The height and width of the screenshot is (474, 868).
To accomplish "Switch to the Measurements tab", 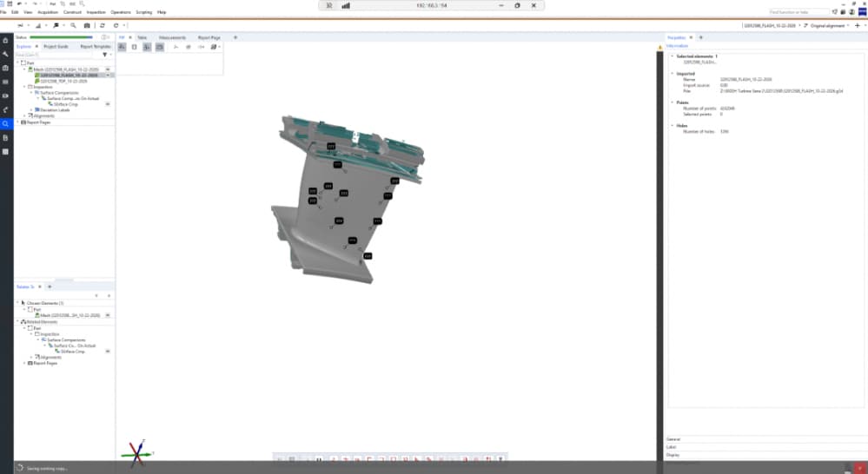I will (x=172, y=37).
